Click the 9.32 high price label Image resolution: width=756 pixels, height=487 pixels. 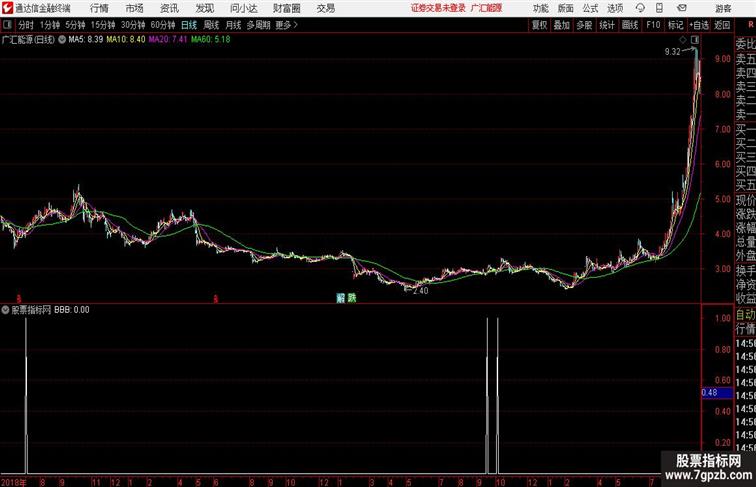point(672,52)
